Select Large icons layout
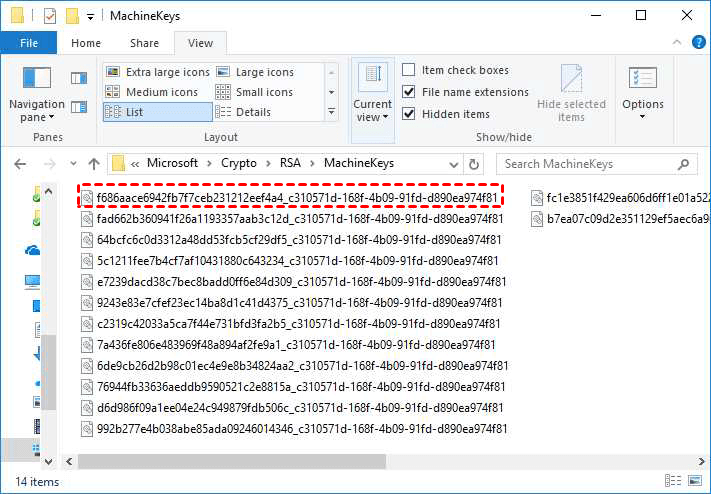Image resolution: width=711 pixels, height=494 pixels. pyautogui.click(x=255, y=72)
